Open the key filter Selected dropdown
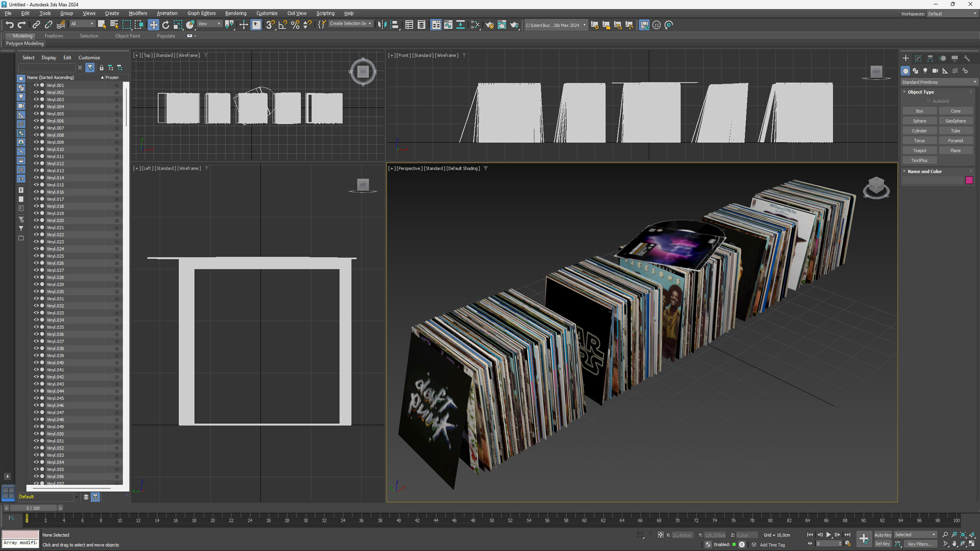 tap(915, 535)
